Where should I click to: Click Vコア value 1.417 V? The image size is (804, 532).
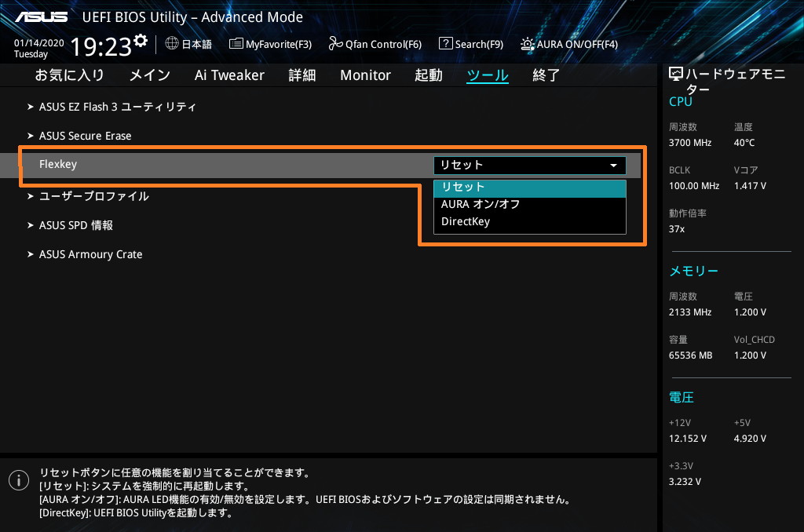750,186
